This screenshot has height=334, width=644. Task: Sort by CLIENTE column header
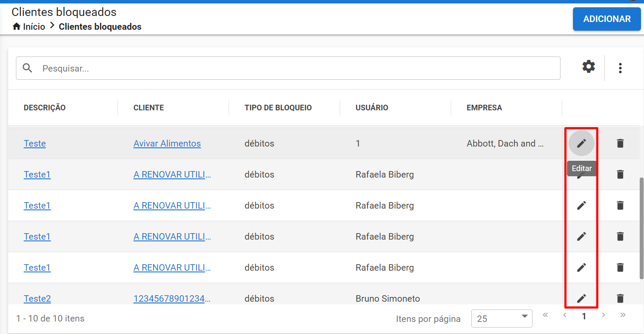[x=149, y=108]
